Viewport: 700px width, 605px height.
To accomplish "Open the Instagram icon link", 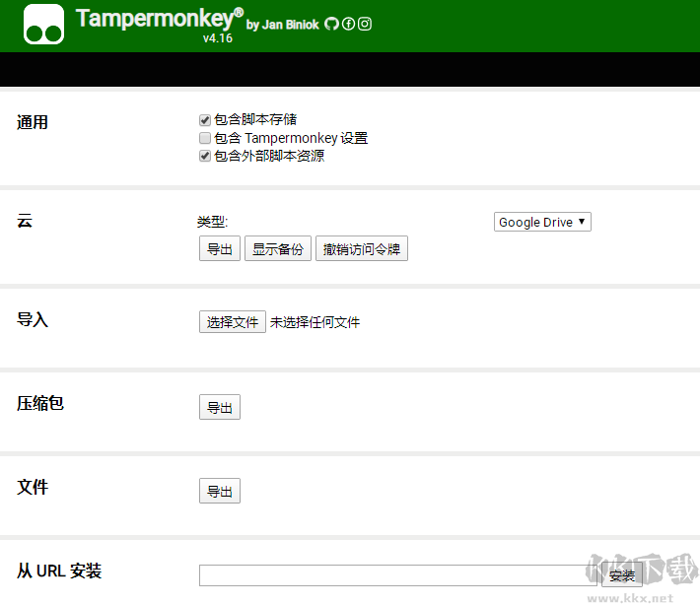I will click(x=365, y=24).
